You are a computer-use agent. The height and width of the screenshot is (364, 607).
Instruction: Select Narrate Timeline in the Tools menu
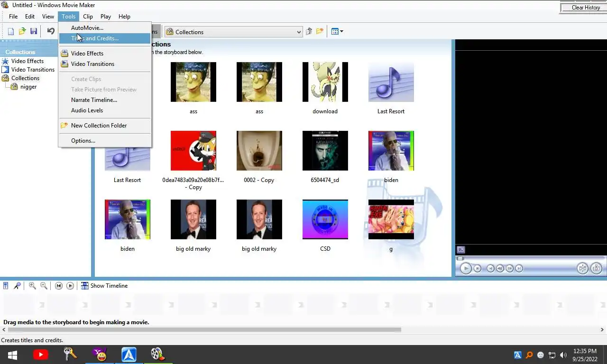pos(105,100)
